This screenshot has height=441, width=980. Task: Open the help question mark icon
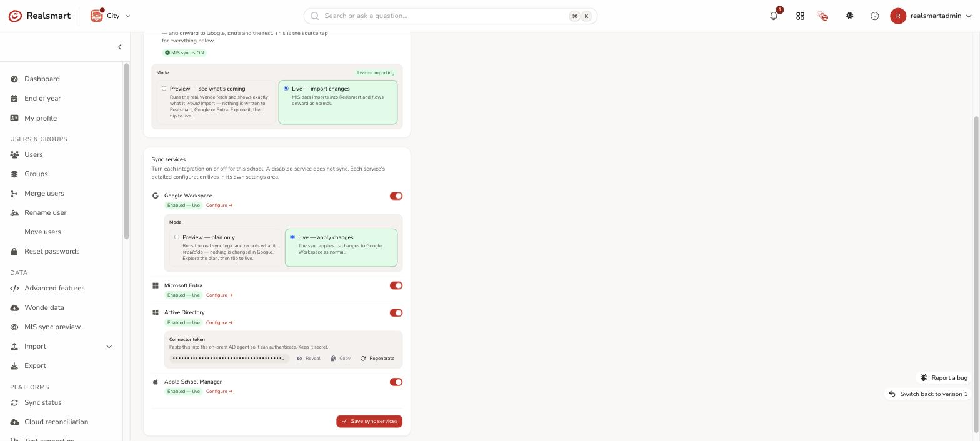[875, 16]
